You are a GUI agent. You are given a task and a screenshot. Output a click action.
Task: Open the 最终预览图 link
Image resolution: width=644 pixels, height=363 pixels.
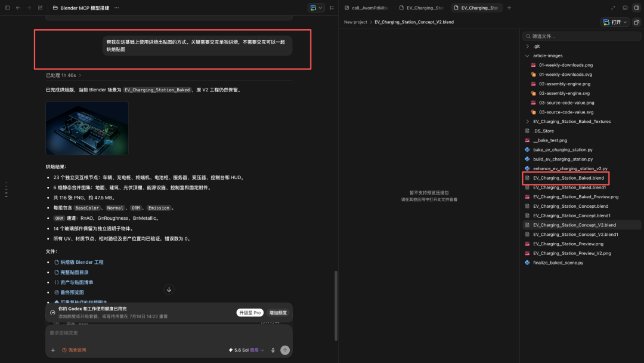click(x=72, y=293)
